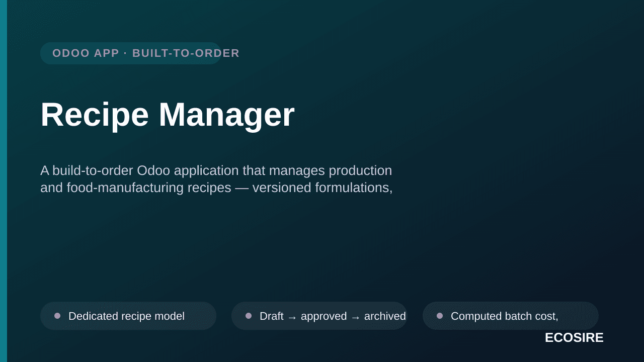Click the ECOSIRE brand logo text
Viewport: 644px width, 362px height.
click(574, 338)
